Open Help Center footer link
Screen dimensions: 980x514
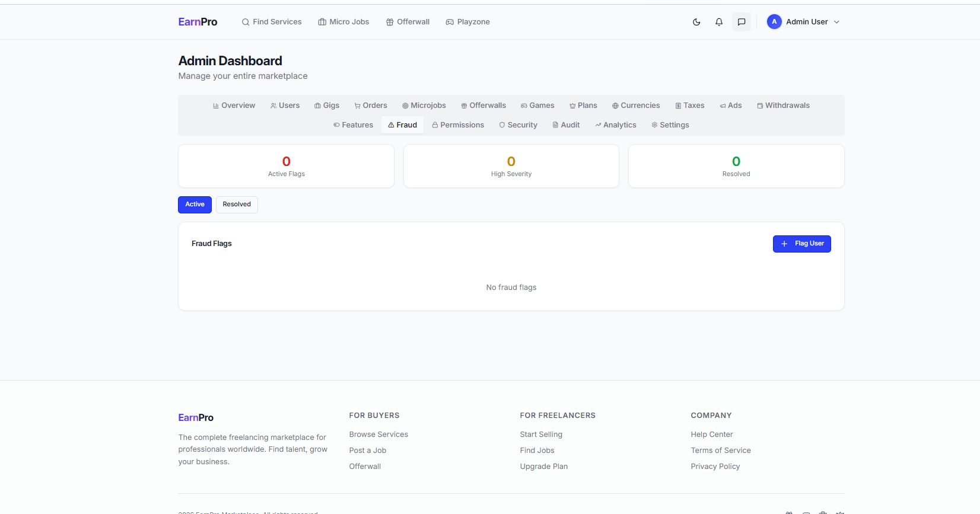[711, 435]
